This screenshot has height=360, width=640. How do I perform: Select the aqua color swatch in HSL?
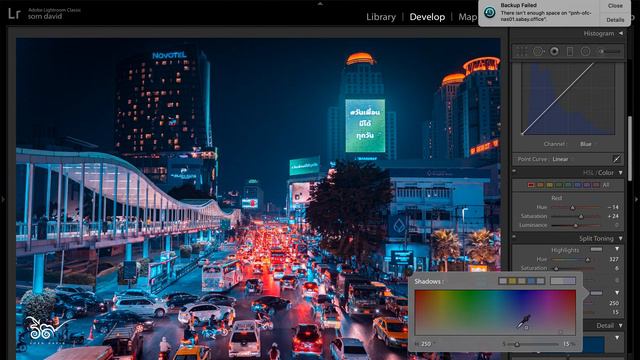(x=568, y=185)
